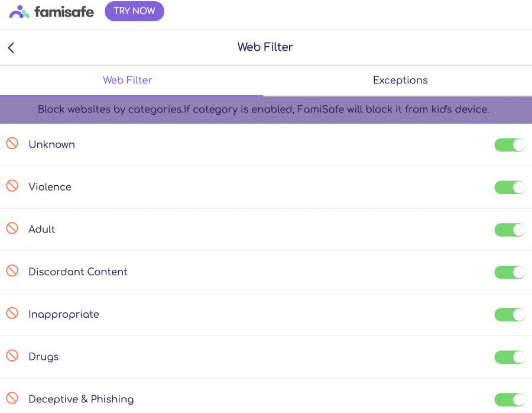The height and width of the screenshot is (413, 532).
Task: Click block icon beside Adult
Action: pos(12,228)
